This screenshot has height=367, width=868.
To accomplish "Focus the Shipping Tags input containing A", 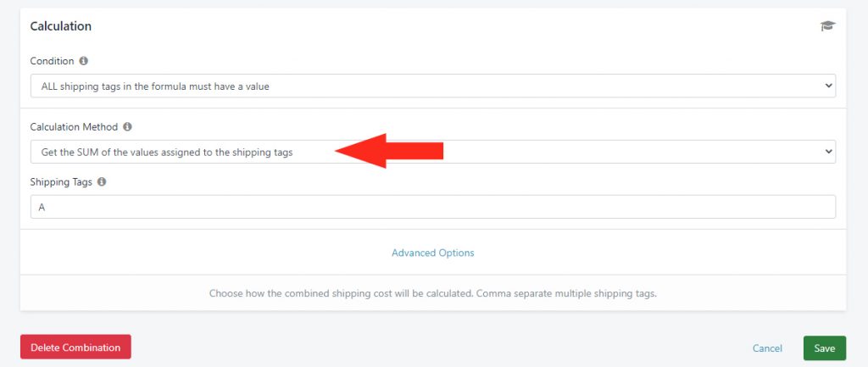I will pos(433,207).
